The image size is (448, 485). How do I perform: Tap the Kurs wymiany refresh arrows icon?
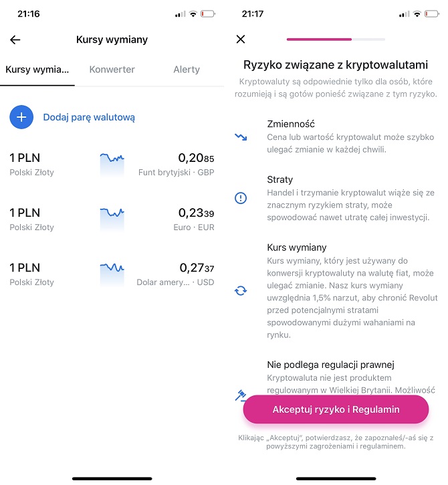[x=241, y=291]
